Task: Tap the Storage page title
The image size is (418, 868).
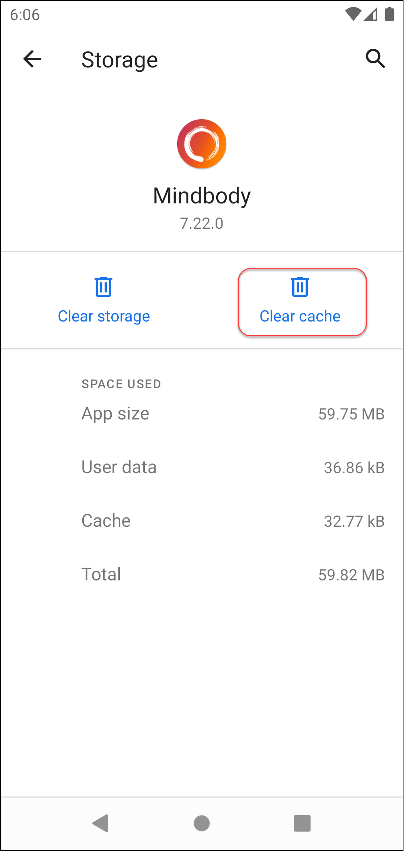Action: 119,60
